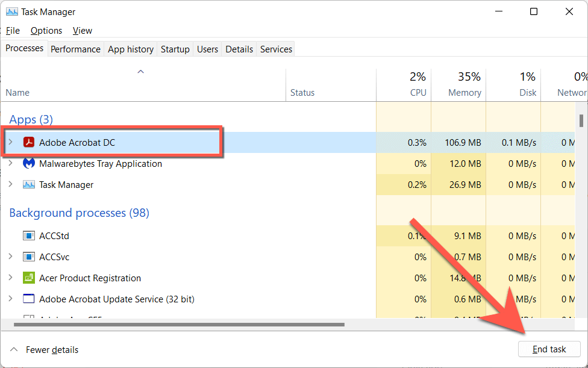Click the vertical scrollbar thumb
588x368 pixels.
point(581,120)
